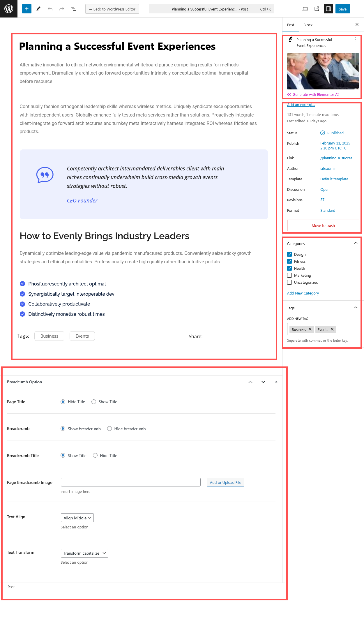Switch to the Block tab
Viewport: 364px width, 626px height.
pos(308,25)
